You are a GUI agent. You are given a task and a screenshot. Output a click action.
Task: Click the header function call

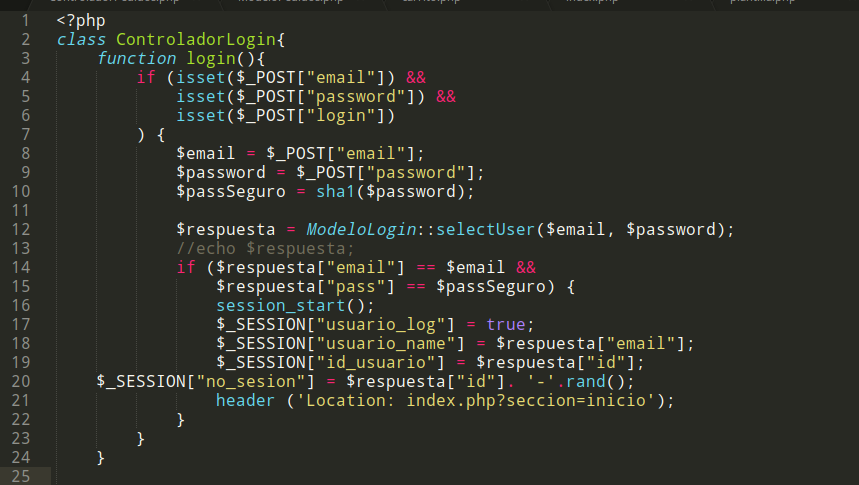point(245,401)
